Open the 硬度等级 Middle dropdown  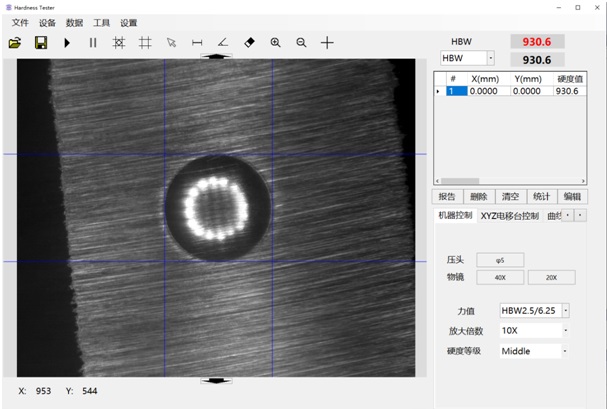[x=565, y=351]
